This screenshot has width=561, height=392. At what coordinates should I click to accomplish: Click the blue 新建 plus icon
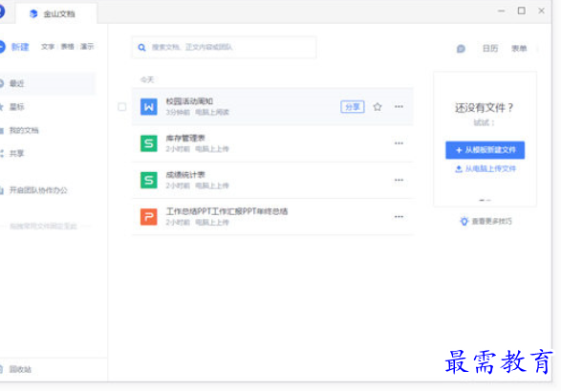[x=2, y=47]
